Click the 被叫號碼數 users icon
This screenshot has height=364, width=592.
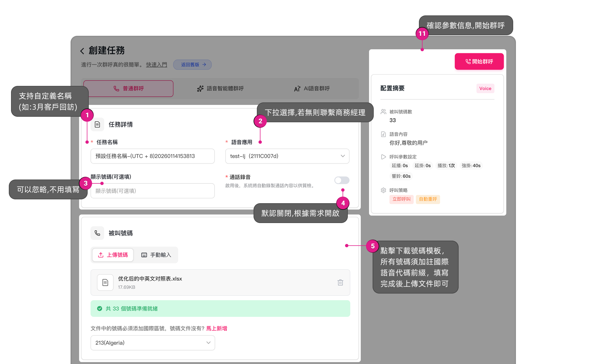pyautogui.click(x=383, y=112)
